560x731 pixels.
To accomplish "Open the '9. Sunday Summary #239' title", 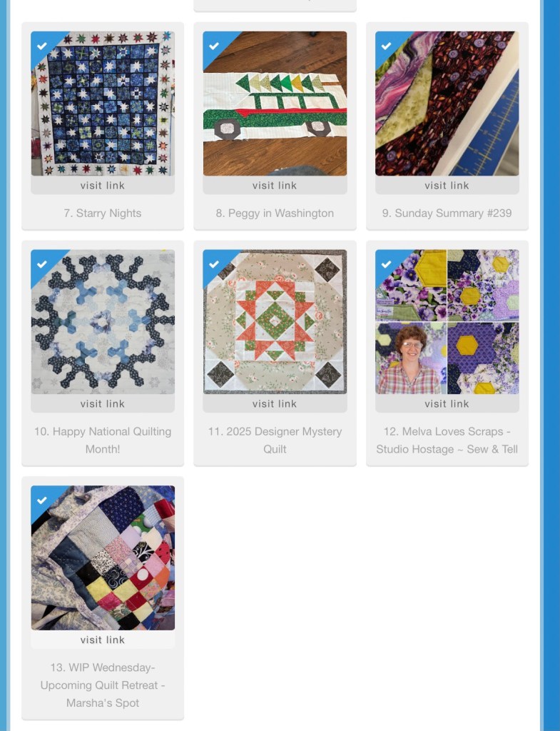I will coord(447,213).
